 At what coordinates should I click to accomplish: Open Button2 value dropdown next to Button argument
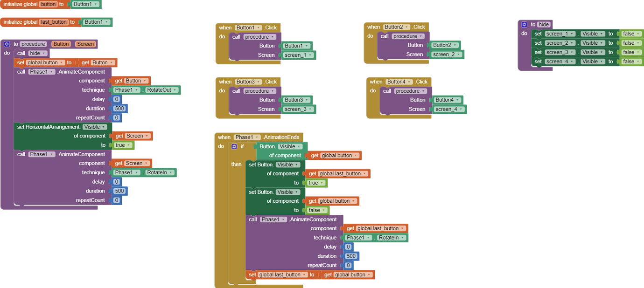445,45
